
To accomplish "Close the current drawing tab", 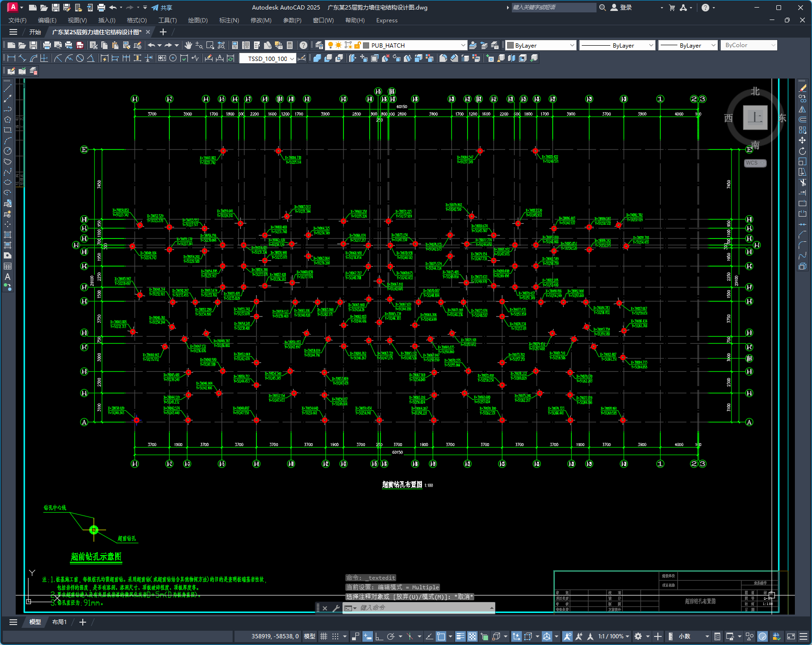I will tap(147, 32).
